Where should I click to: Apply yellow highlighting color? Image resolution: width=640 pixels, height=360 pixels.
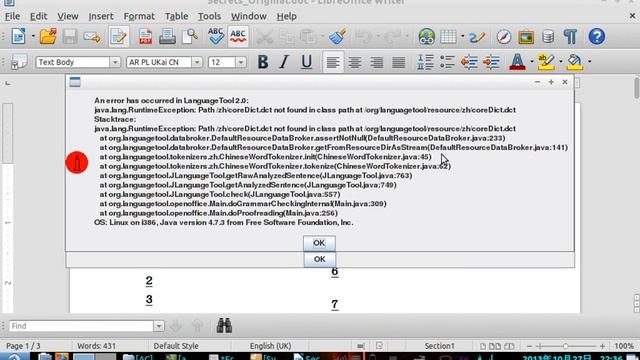546,62
